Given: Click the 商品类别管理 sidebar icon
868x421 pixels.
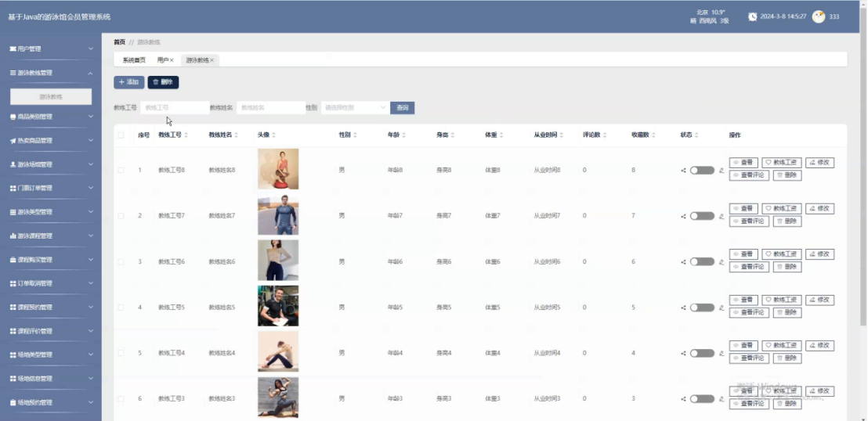Looking at the screenshot, I should pyautogui.click(x=13, y=117).
